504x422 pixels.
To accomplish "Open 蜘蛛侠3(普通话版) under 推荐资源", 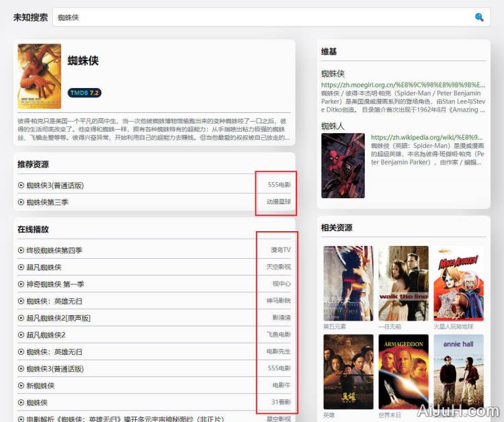I will pyautogui.click(x=55, y=185).
